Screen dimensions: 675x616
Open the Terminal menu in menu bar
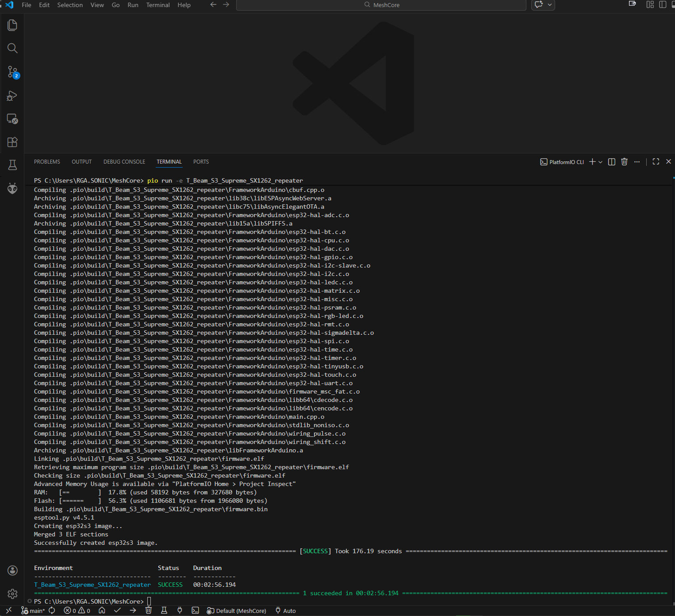tap(158, 5)
